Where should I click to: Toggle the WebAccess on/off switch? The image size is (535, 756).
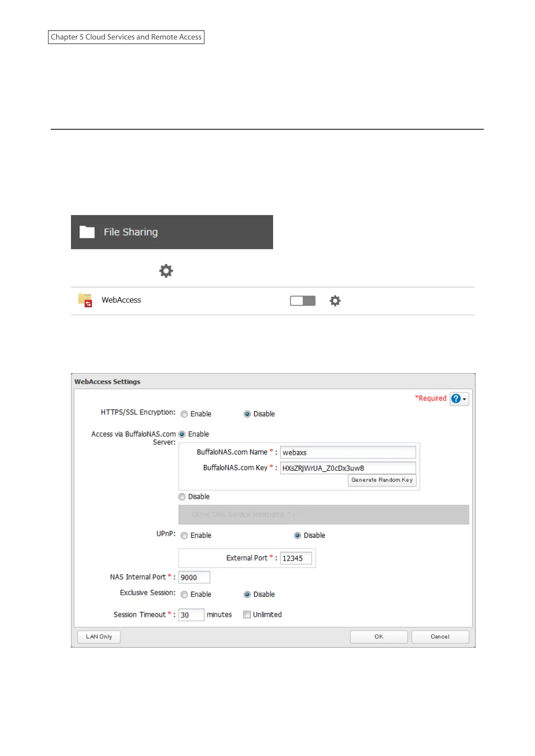point(303,301)
